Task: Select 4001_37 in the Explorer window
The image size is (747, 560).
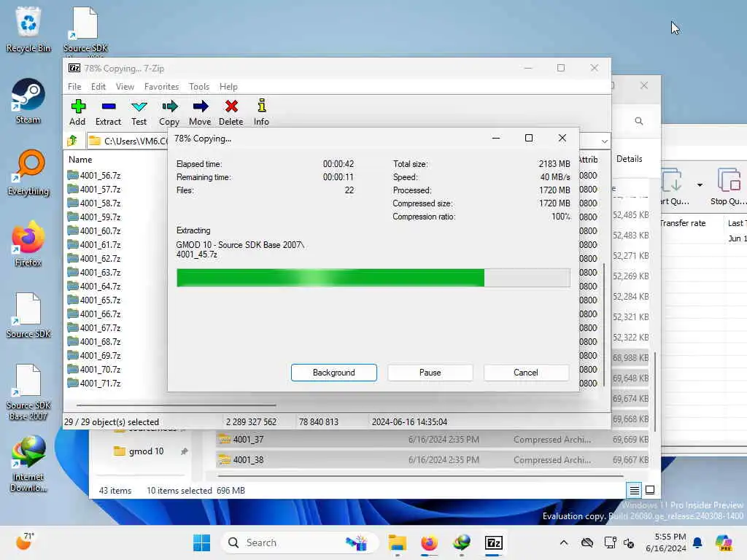Action: point(433,439)
